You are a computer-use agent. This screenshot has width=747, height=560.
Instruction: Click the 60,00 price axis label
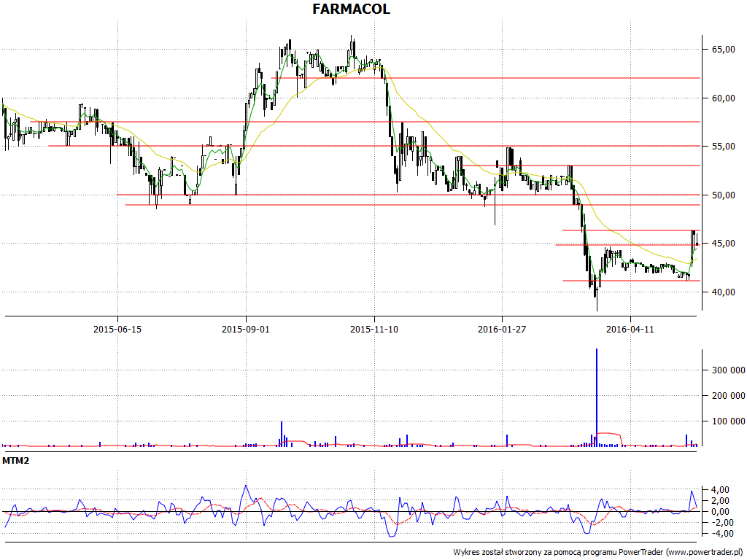[x=723, y=98]
